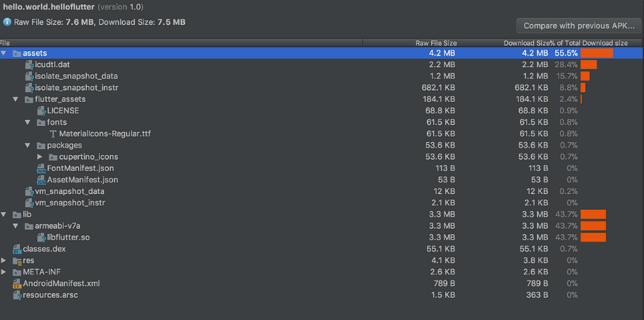
Task: Select the vm_snapshot_instr file
Action: pyautogui.click(x=70, y=203)
